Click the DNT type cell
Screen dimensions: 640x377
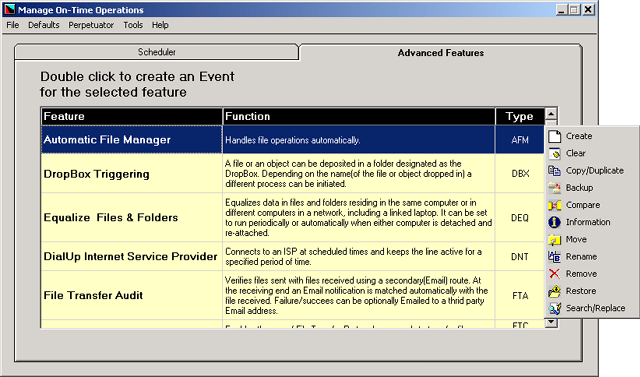coord(520,257)
